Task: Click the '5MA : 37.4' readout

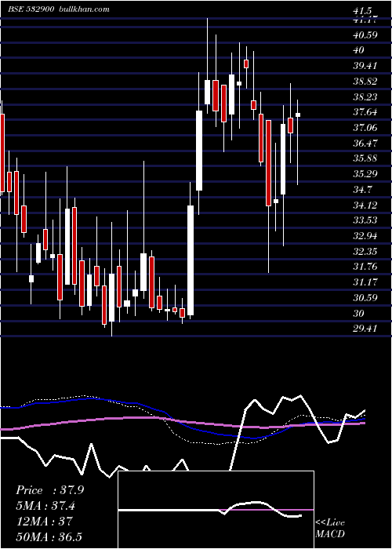Action: point(45,506)
